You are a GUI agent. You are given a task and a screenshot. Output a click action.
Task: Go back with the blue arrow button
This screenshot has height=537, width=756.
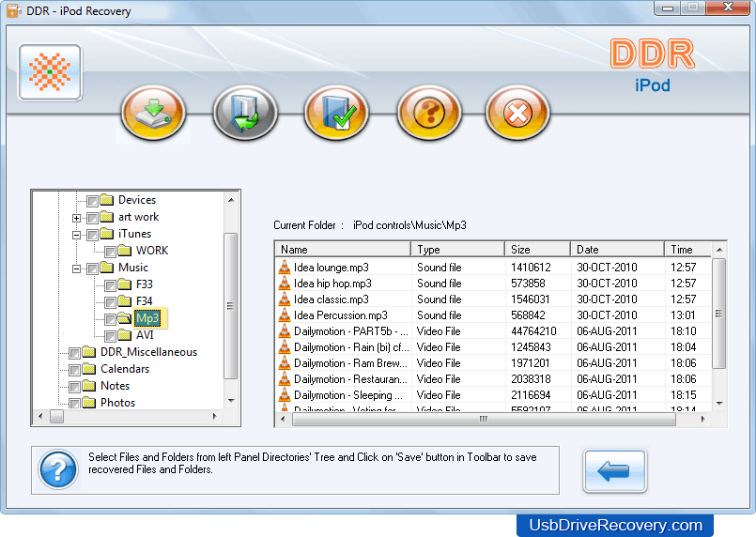point(615,470)
